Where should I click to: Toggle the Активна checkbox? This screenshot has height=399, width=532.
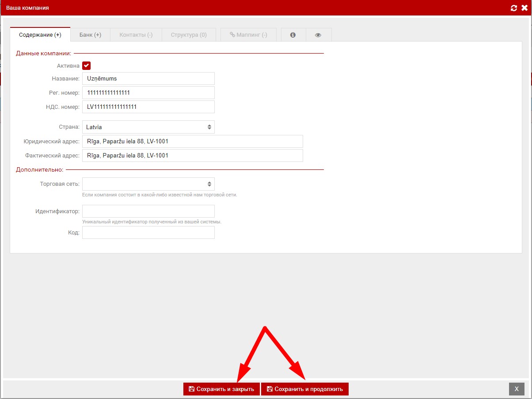point(86,66)
